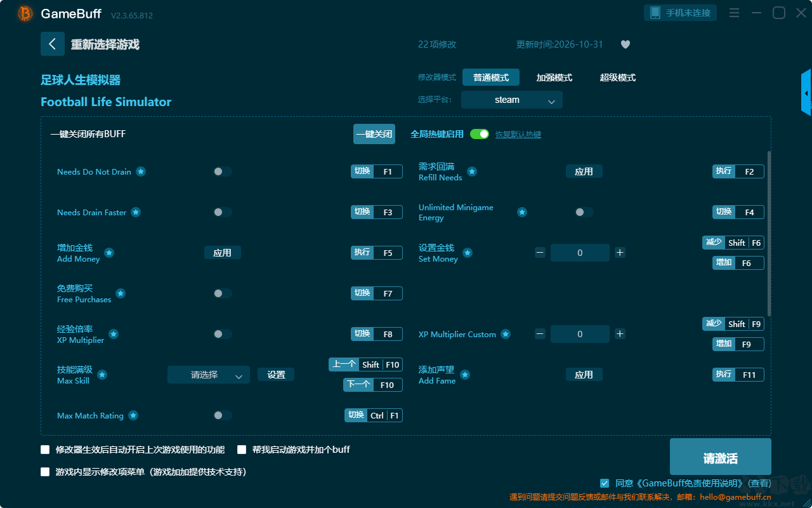
Task: Enable Free Purchases toggle
Action: [x=222, y=293]
